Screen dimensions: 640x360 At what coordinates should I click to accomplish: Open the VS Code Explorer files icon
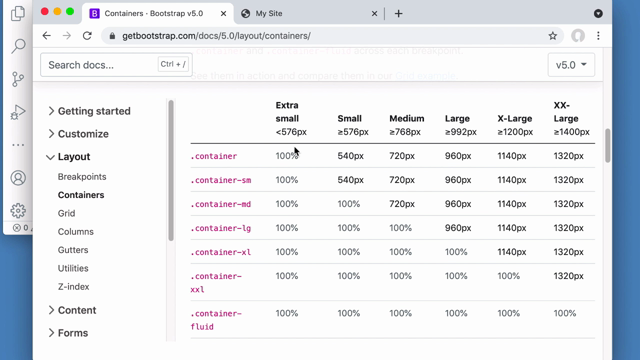18,13
